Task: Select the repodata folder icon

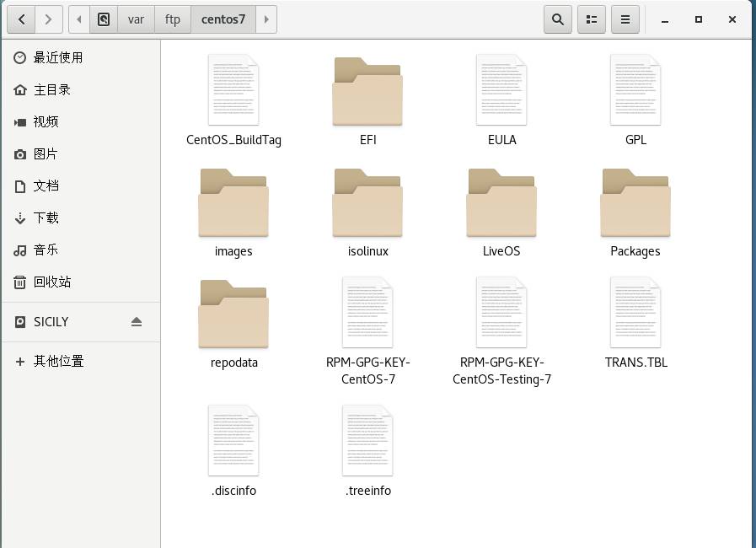Action: point(233,315)
